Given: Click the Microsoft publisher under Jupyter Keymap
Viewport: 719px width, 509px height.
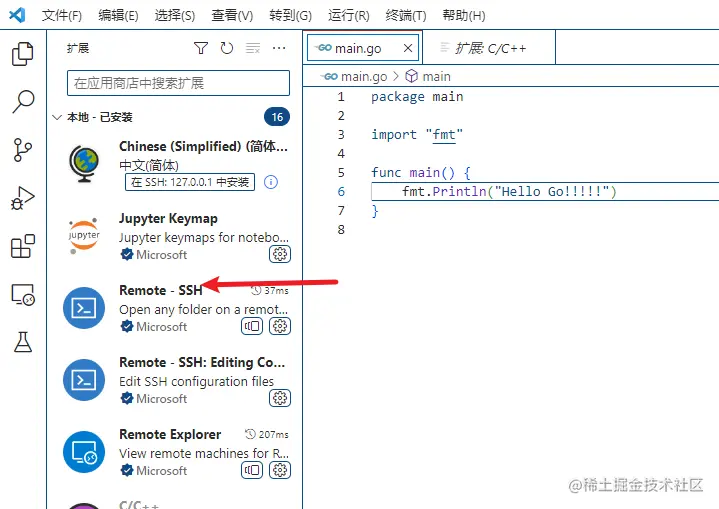Looking at the screenshot, I should (x=161, y=254).
